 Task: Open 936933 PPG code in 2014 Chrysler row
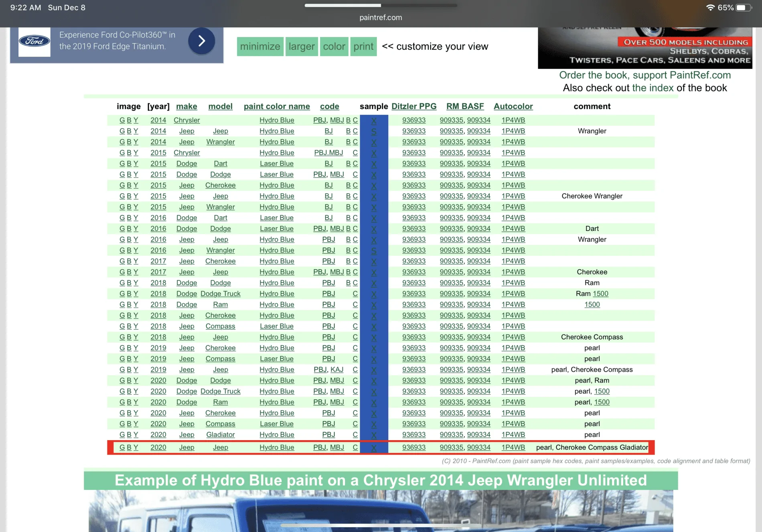[x=414, y=120]
